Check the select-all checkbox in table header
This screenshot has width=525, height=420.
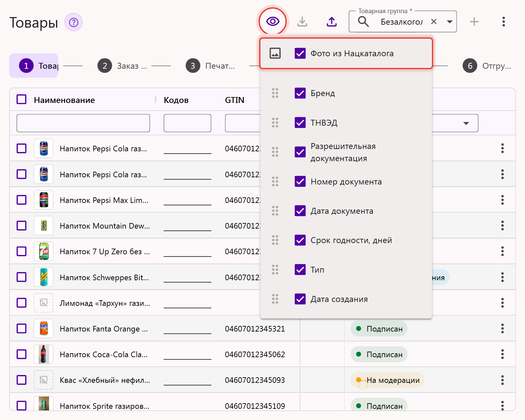tap(22, 99)
